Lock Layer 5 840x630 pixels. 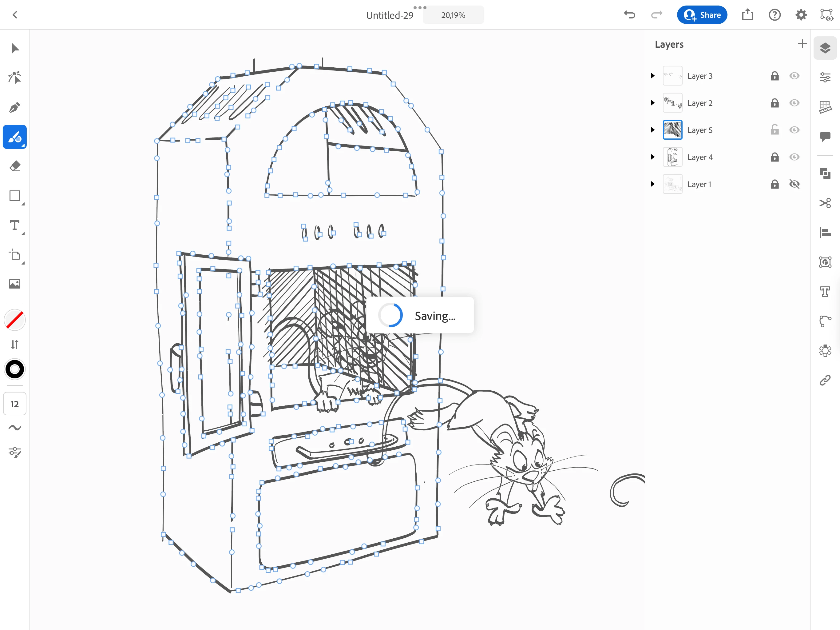[774, 130]
